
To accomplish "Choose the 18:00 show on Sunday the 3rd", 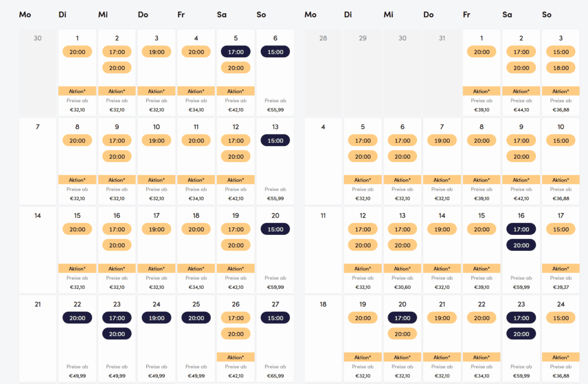I will pos(561,68).
